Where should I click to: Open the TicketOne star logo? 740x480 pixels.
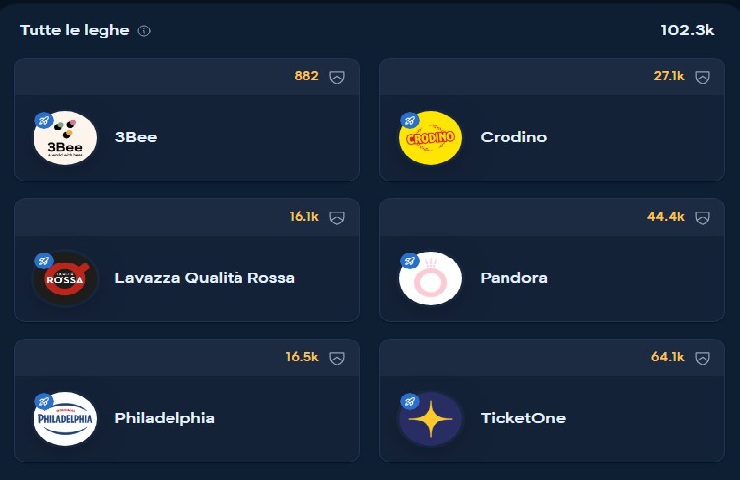click(x=430, y=419)
